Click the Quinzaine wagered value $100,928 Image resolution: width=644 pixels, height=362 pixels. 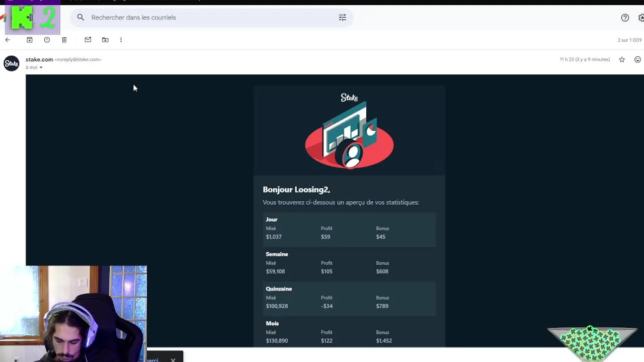[x=277, y=306]
